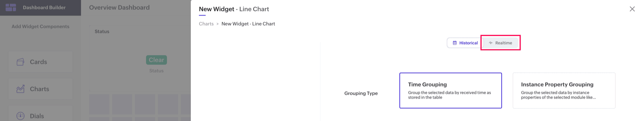Switch data mode to Historical
Image resolution: width=644 pixels, height=121 pixels.
465,43
